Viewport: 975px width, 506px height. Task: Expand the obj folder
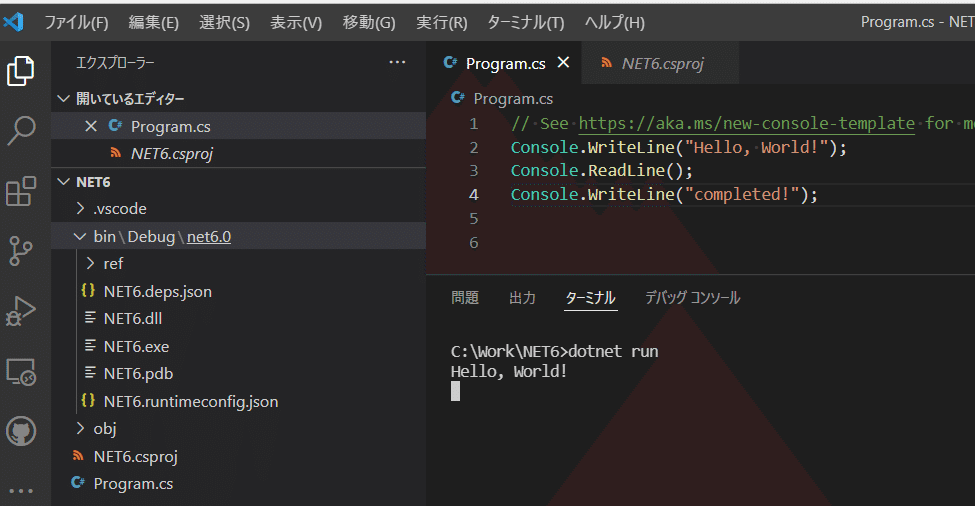click(80, 428)
